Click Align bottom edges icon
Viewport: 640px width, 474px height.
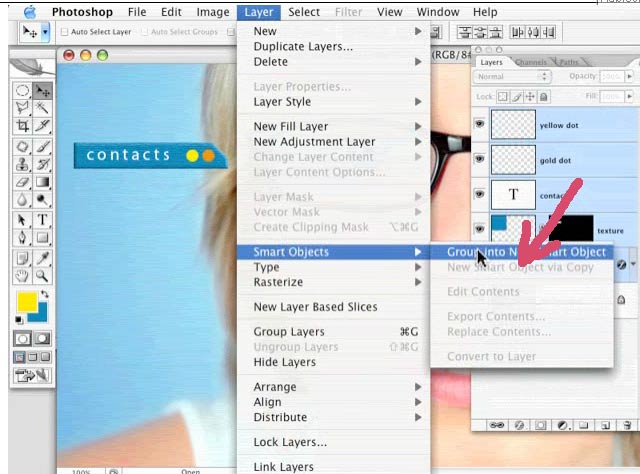[495, 32]
